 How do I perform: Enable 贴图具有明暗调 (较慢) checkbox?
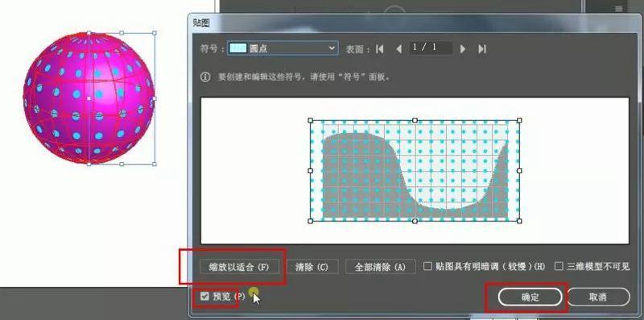tap(427, 266)
